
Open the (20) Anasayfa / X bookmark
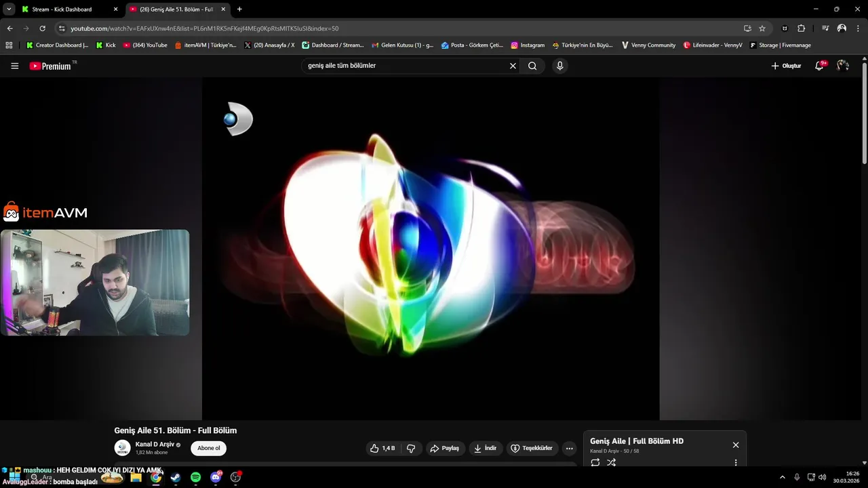coord(269,45)
